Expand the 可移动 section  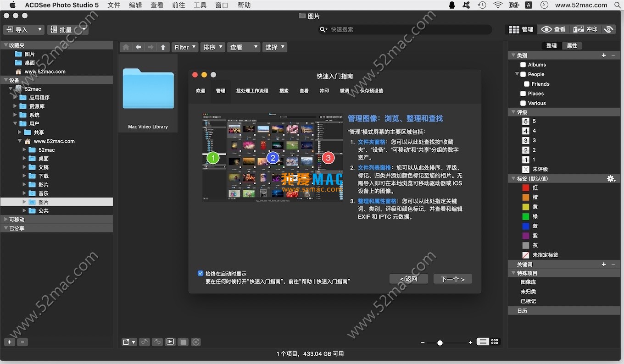tap(6, 220)
